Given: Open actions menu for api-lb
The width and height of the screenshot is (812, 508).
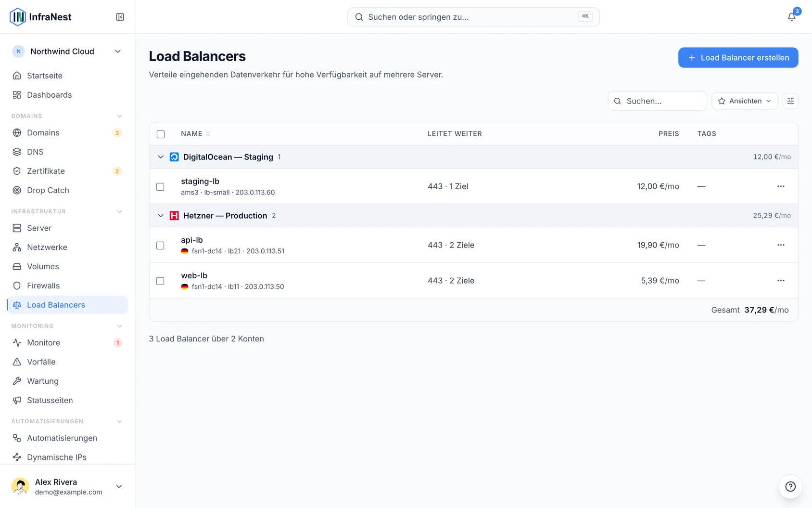Looking at the screenshot, I should (781, 245).
